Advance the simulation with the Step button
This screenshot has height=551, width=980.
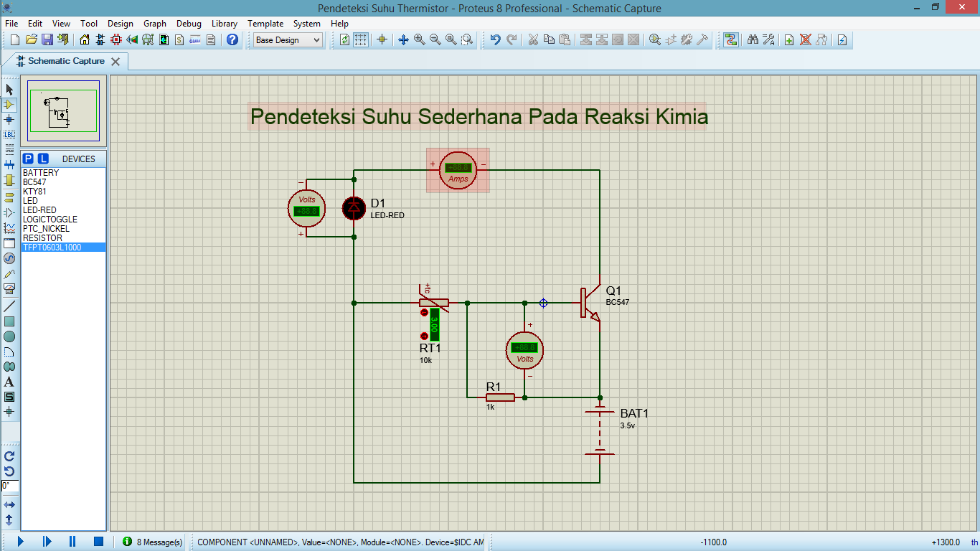(47, 542)
